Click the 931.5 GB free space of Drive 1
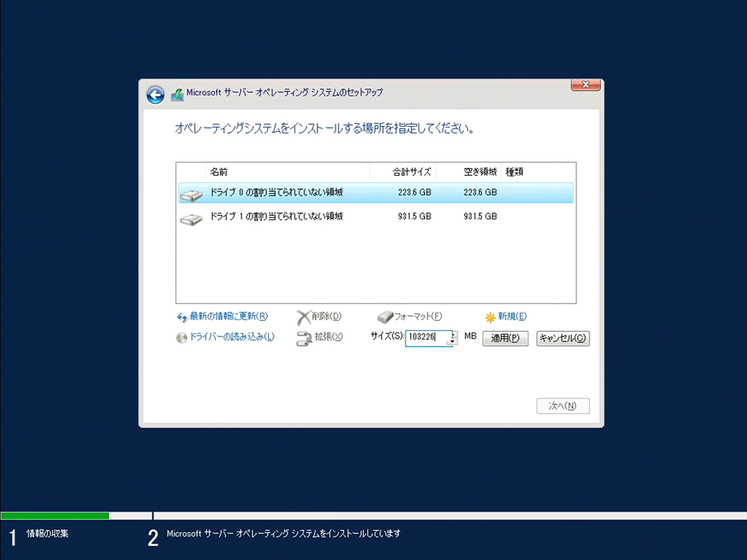The image size is (747, 560). [480, 216]
